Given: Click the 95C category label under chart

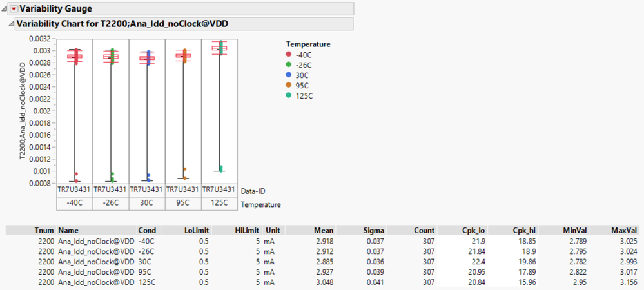Looking at the screenshot, I should coord(183,204).
